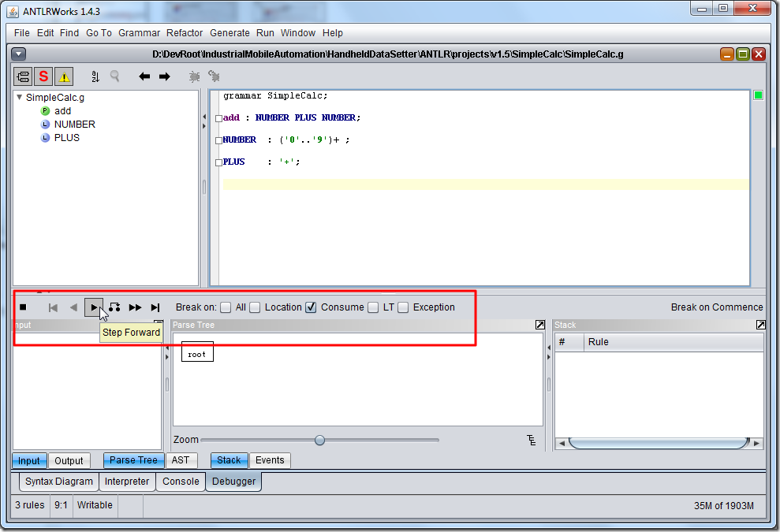This screenshot has width=780, height=532.
Task: Collapse the rules pane with the splitter left arrow
Action: coord(204,117)
